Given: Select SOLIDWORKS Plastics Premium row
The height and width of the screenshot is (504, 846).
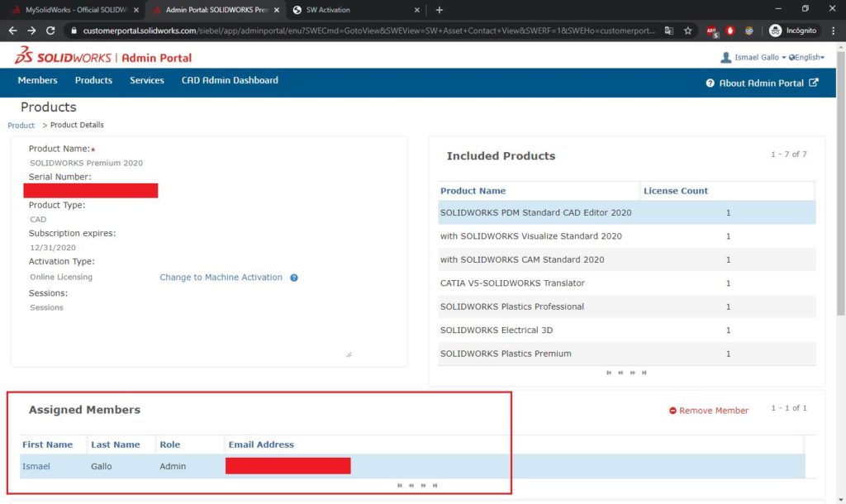Looking at the screenshot, I should (x=626, y=354).
